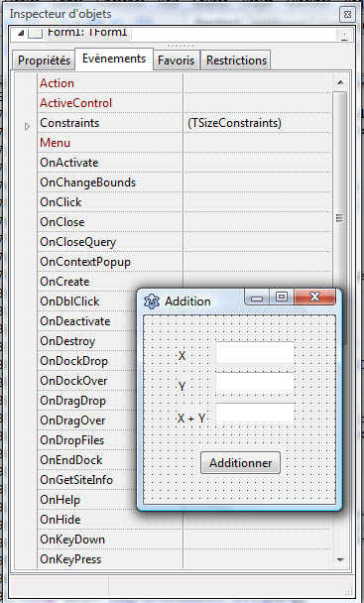This screenshot has height=603, width=364.
Task: Select the OnKeyPress event
Action: (x=70, y=559)
